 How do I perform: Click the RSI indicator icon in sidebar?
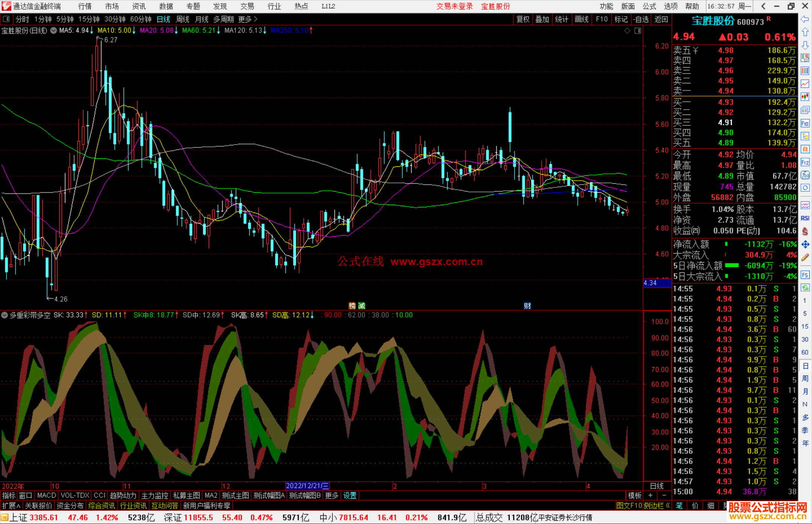pos(805,218)
